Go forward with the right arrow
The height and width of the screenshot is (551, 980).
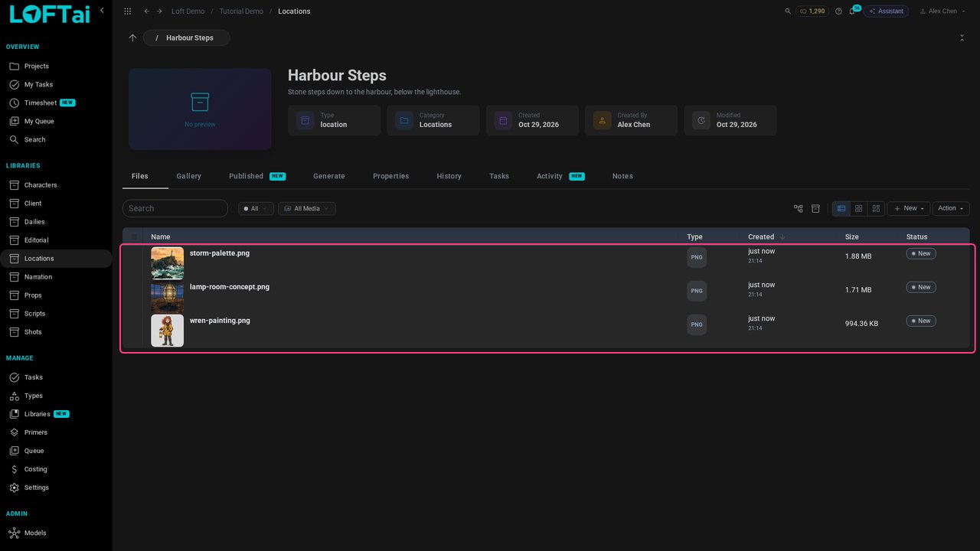[x=159, y=11]
